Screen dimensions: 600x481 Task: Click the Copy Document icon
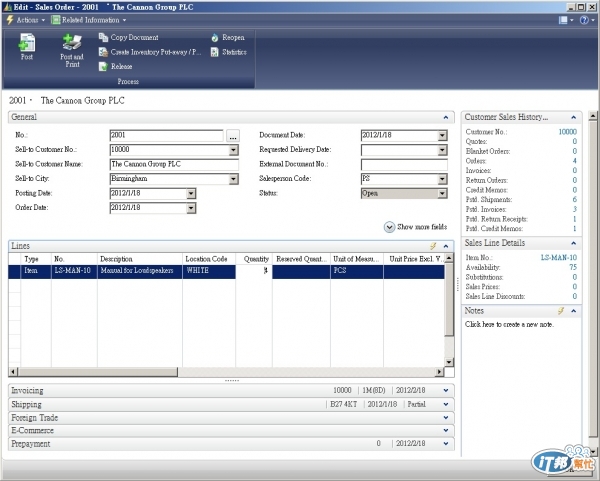pos(103,37)
